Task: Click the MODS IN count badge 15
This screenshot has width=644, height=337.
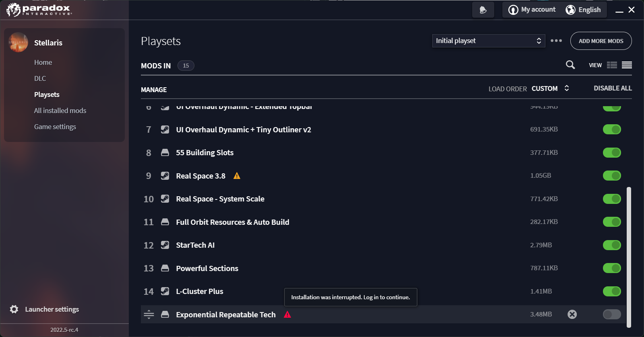Action: 186,66
